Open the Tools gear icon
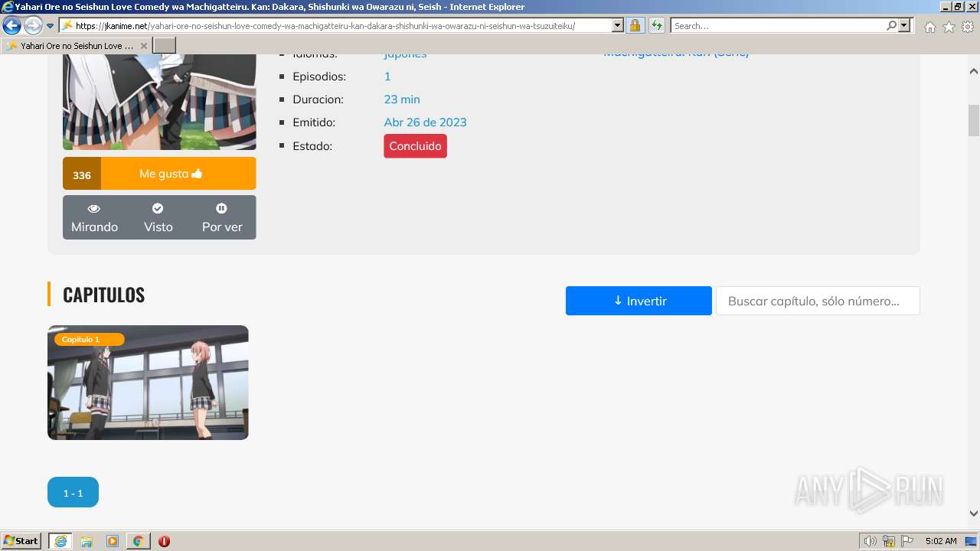This screenshot has height=551, width=980. [968, 27]
